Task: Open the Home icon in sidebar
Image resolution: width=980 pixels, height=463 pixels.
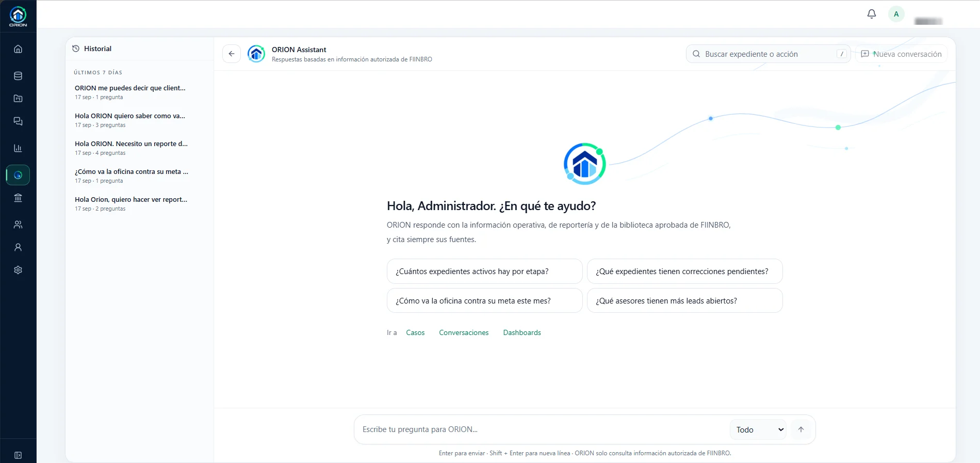Action: coord(18,49)
